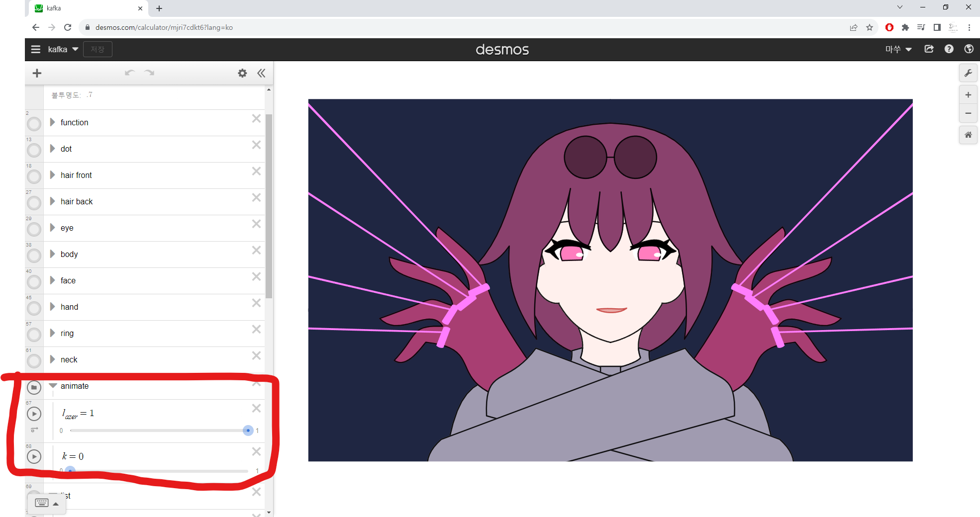Open browser extensions puzzle icon

905,27
